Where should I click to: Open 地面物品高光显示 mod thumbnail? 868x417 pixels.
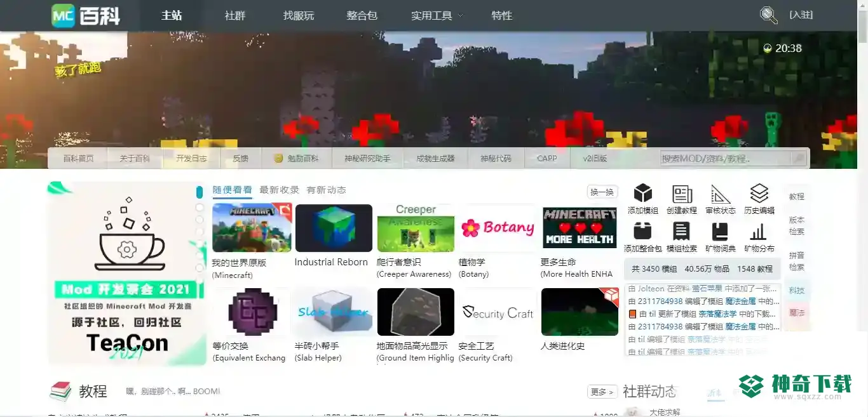point(416,312)
